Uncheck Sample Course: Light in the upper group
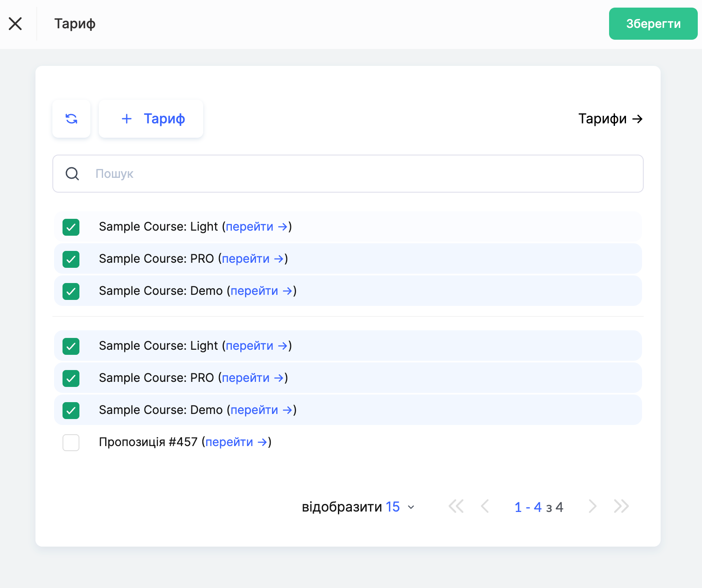 (x=71, y=227)
